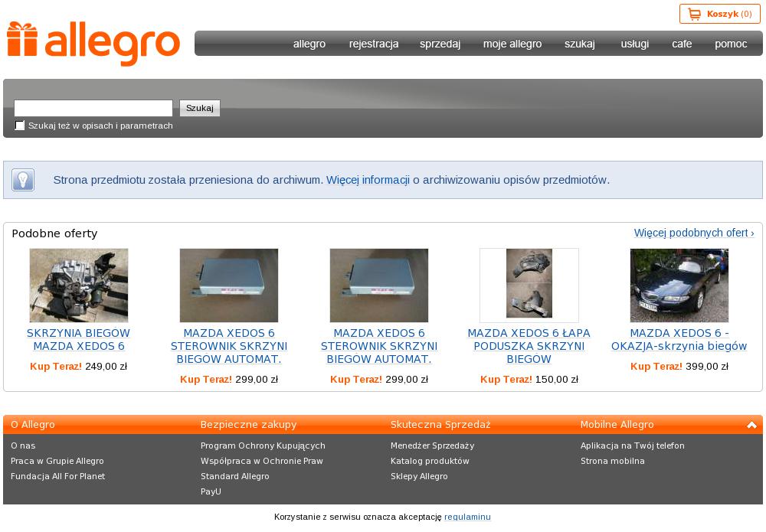Click the lightbulb info icon
The image size is (766, 532).
23,180
